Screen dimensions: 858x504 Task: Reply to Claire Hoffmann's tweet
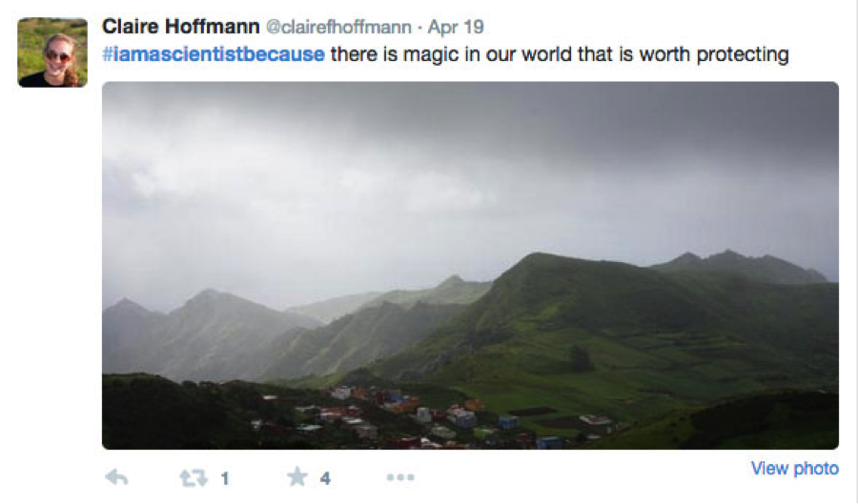coord(116,478)
